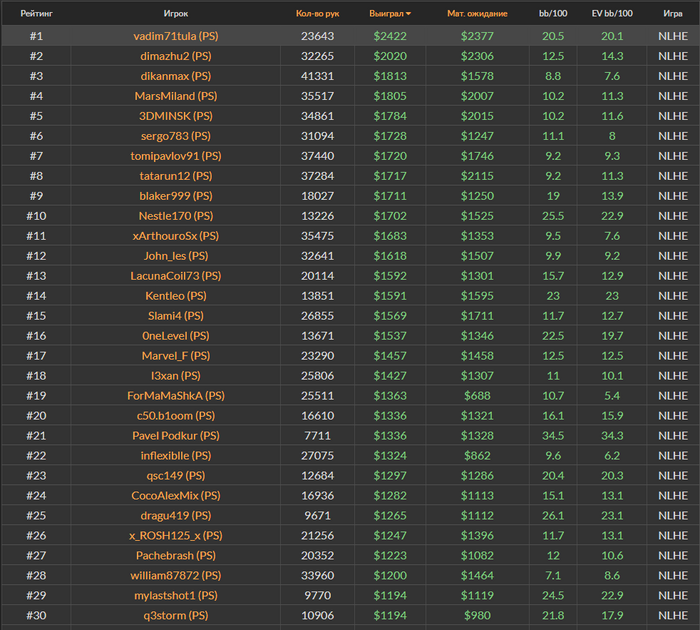Open MarsMiland (PS) player link
This screenshot has width=700, height=630.
[175, 96]
